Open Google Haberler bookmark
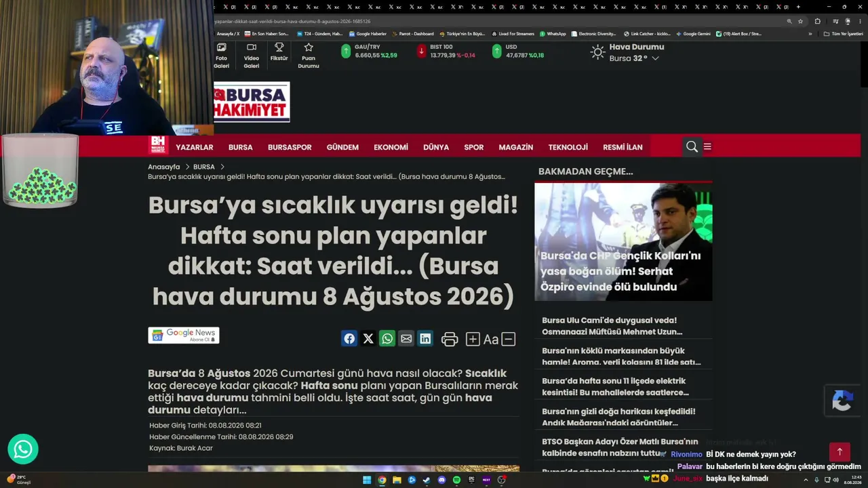This screenshot has height=488, width=868. (x=368, y=34)
